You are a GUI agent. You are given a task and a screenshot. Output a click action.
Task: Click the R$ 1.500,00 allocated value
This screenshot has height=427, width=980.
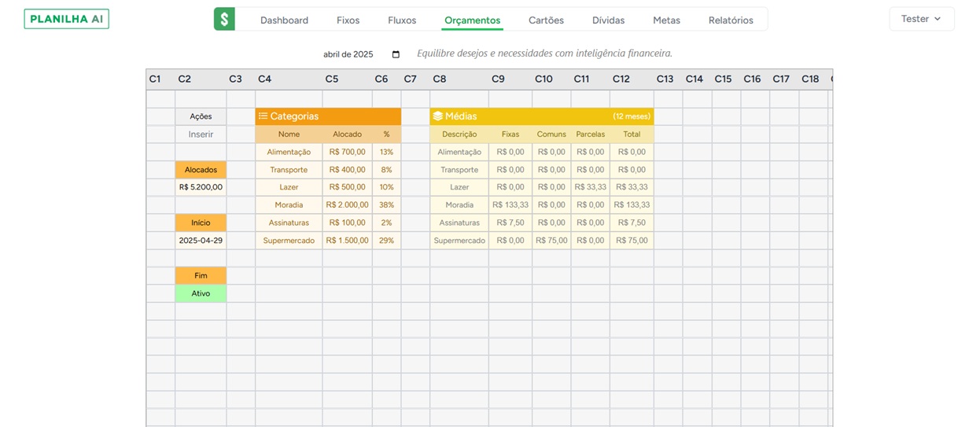(x=347, y=241)
